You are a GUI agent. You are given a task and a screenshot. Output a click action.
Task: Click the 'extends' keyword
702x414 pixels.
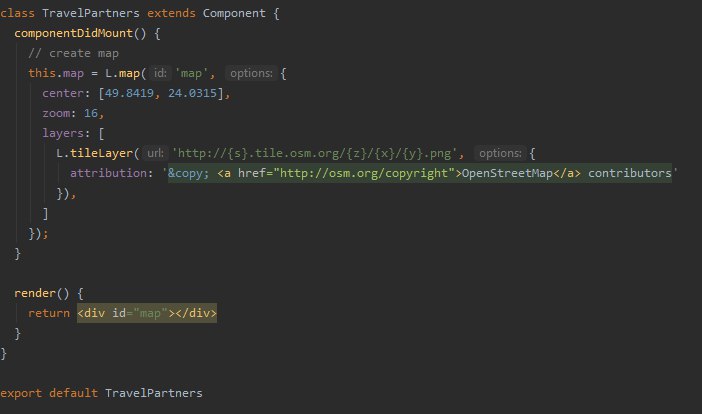171,13
